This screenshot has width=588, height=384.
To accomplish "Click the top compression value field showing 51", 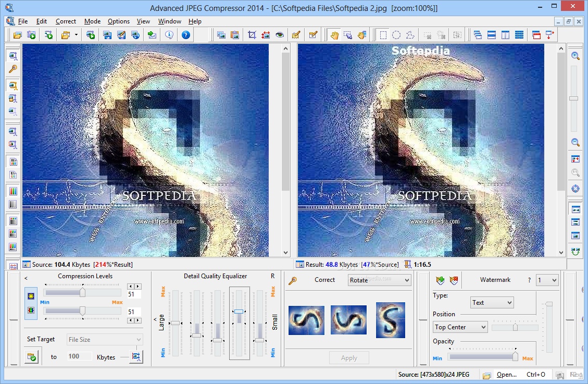I will point(134,294).
